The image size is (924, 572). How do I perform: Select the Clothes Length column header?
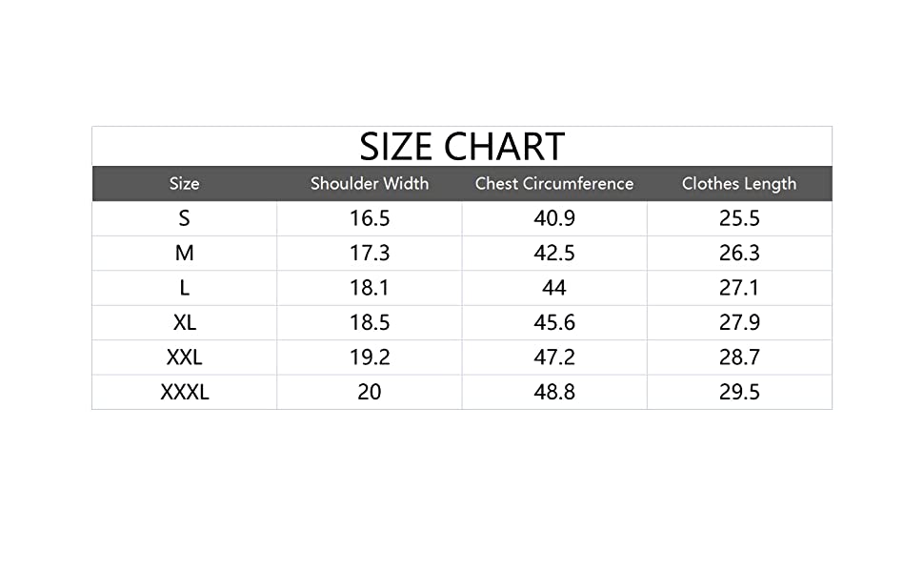(x=739, y=184)
